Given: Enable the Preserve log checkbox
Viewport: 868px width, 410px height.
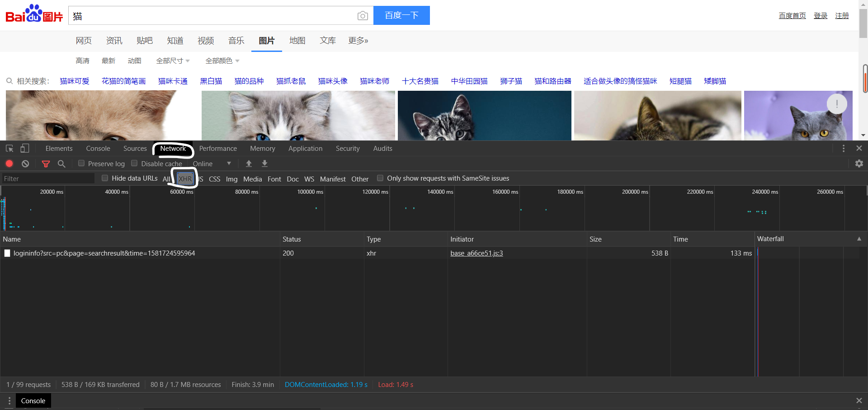Looking at the screenshot, I should [x=81, y=163].
